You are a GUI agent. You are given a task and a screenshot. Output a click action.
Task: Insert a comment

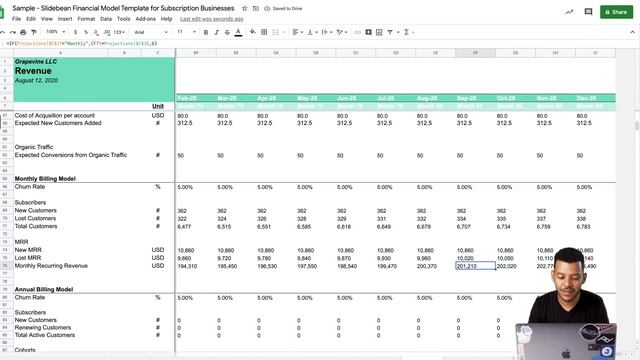tap(368, 32)
